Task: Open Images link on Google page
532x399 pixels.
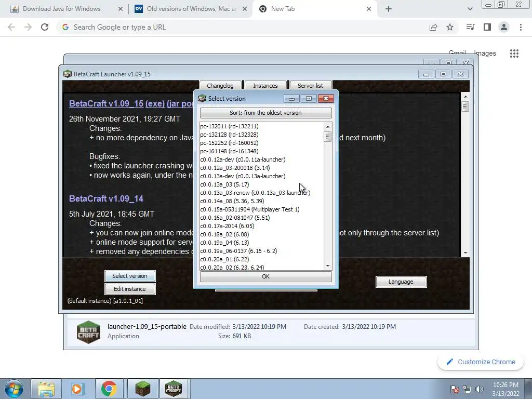Action: click(485, 54)
